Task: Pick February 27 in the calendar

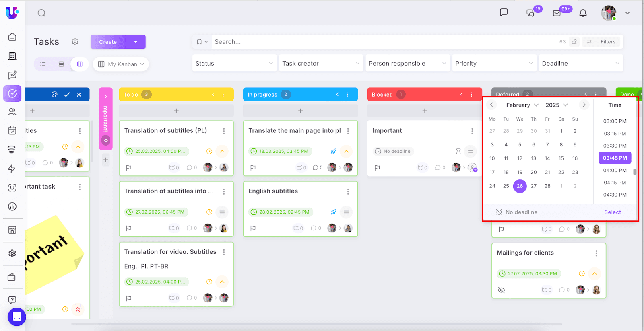Action: coord(534,186)
